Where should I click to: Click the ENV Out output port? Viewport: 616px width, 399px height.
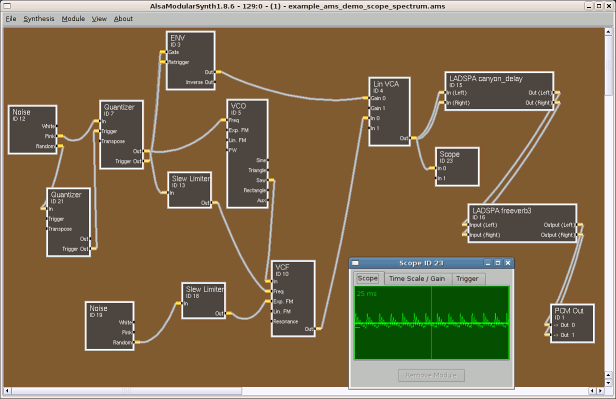pyautogui.click(x=217, y=72)
